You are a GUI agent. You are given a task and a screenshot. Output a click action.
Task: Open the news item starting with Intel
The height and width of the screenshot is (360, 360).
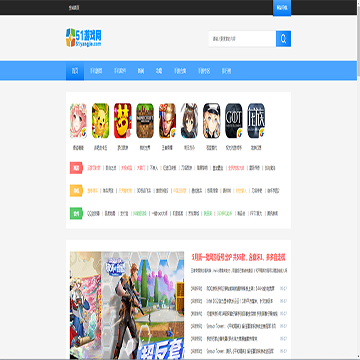[239, 301]
